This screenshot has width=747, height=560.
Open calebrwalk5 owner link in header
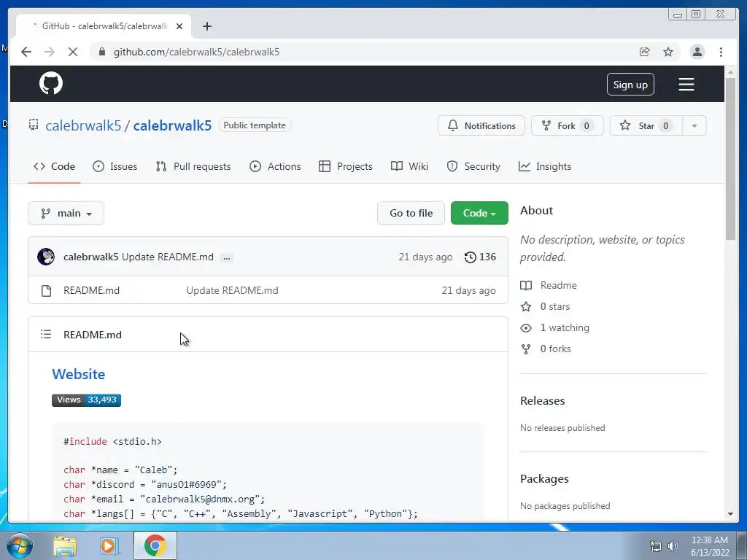pyautogui.click(x=83, y=125)
